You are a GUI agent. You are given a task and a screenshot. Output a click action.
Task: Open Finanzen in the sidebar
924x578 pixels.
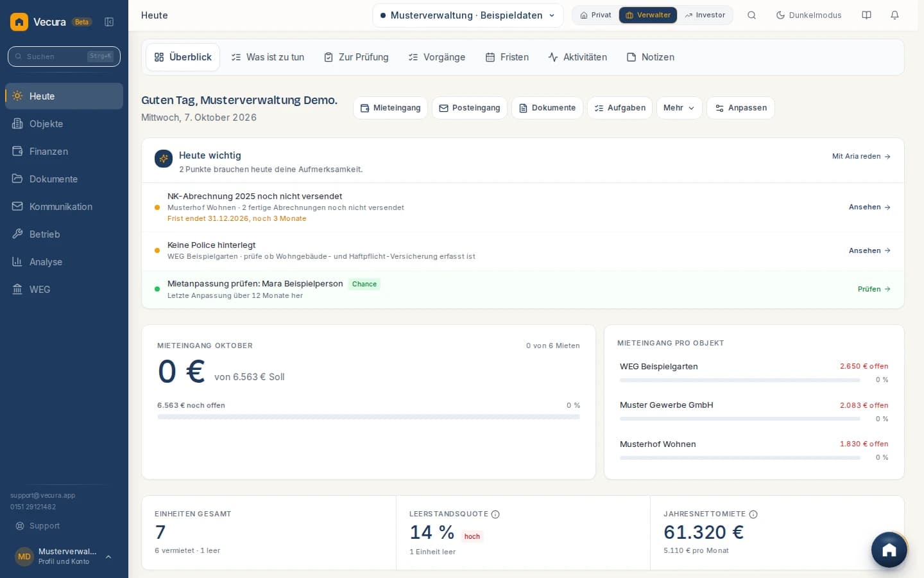pyautogui.click(x=64, y=152)
